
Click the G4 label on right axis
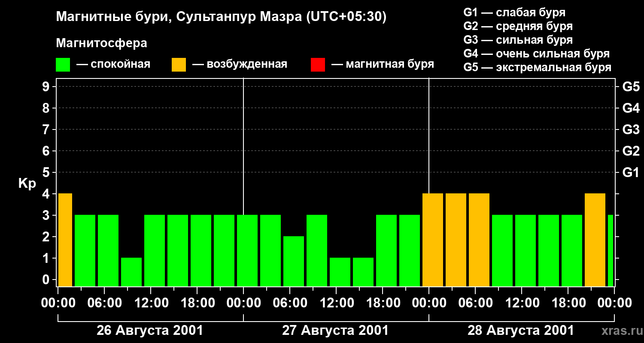pyautogui.click(x=631, y=108)
